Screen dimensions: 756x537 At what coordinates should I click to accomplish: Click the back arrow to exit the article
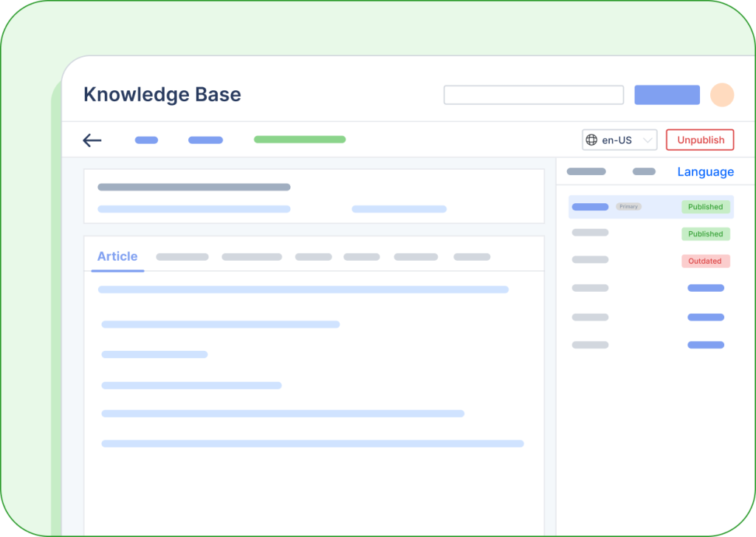[x=92, y=140]
